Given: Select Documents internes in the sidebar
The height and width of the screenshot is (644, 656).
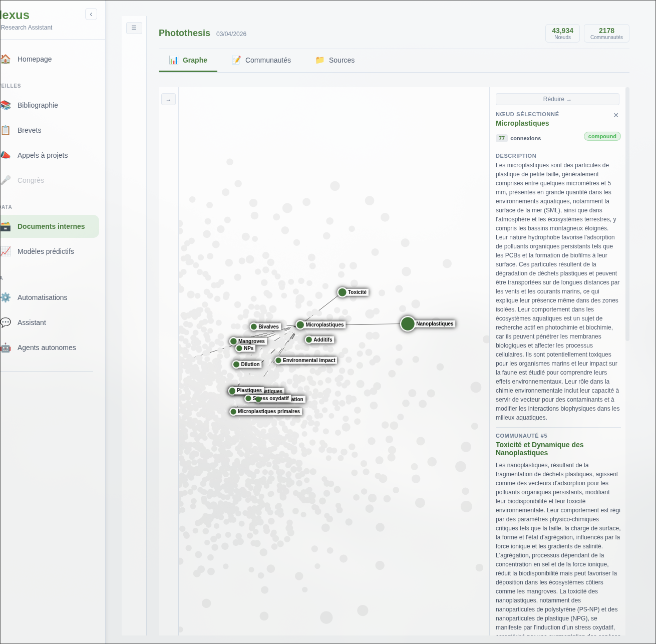Looking at the screenshot, I should 51,226.
